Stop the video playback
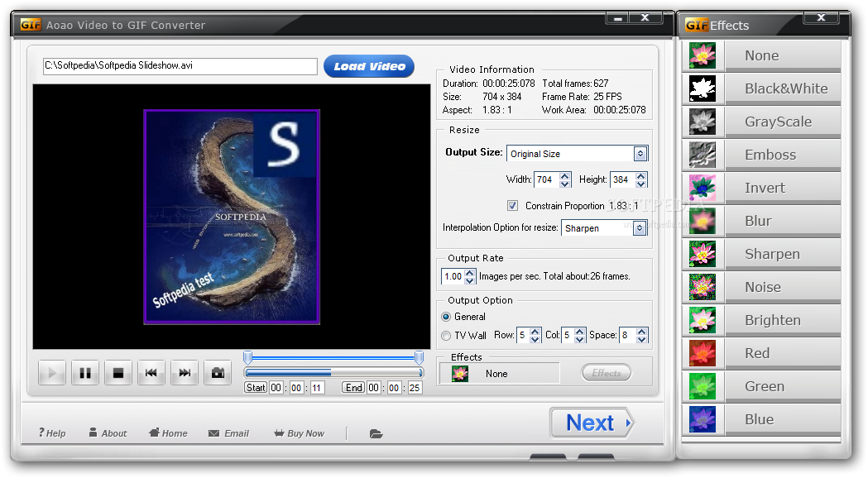 (117, 373)
